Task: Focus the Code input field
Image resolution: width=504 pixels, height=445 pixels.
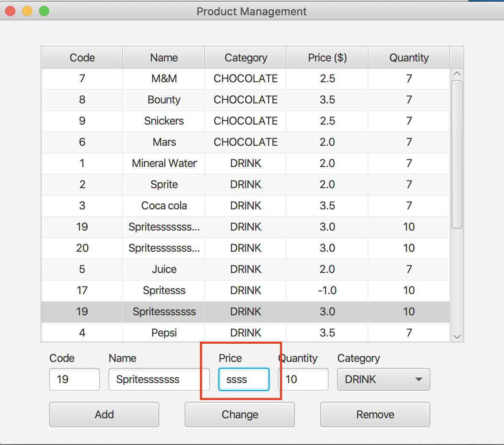Action: [75, 379]
